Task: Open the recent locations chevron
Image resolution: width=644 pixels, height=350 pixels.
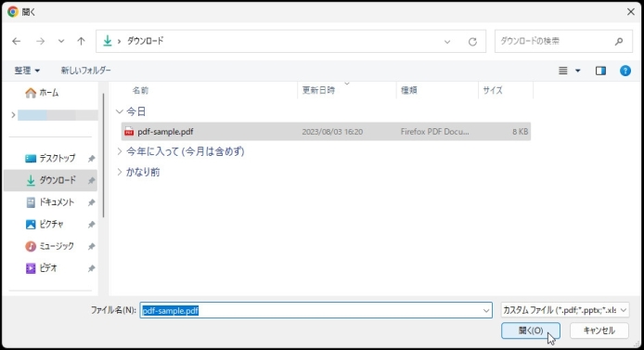Action: [61, 41]
